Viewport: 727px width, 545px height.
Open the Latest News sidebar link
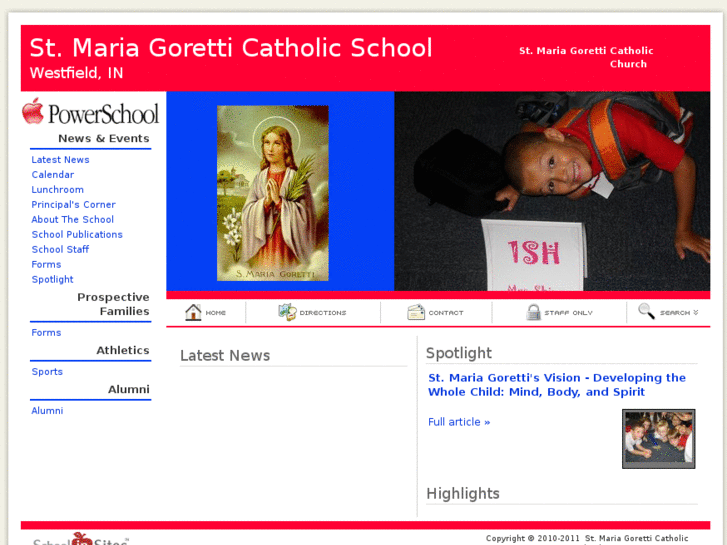click(x=60, y=160)
